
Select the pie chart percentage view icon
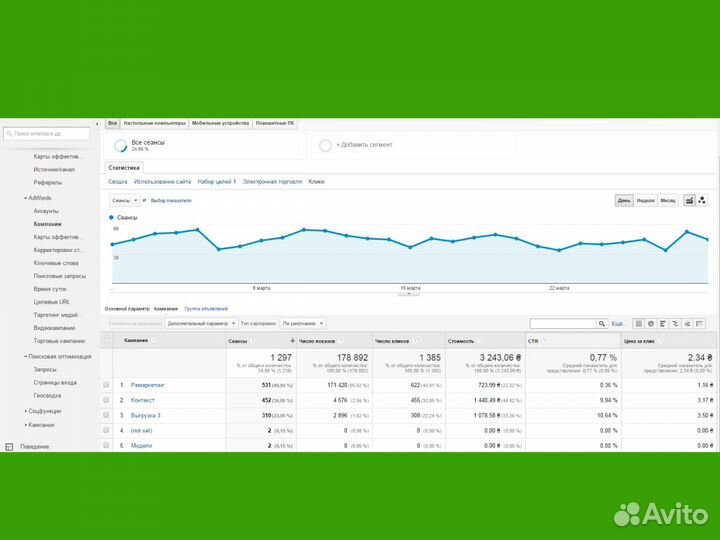coord(651,324)
